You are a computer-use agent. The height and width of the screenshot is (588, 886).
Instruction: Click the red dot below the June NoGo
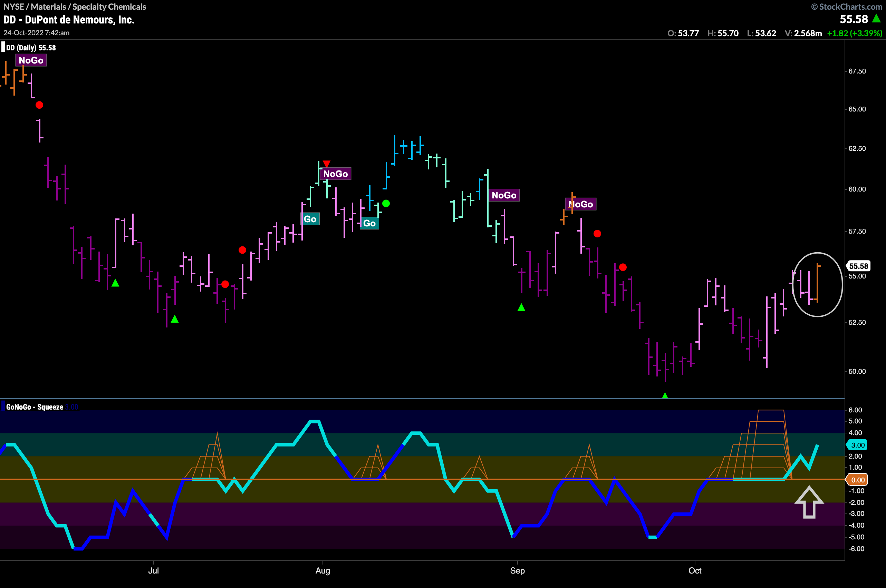[39, 105]
